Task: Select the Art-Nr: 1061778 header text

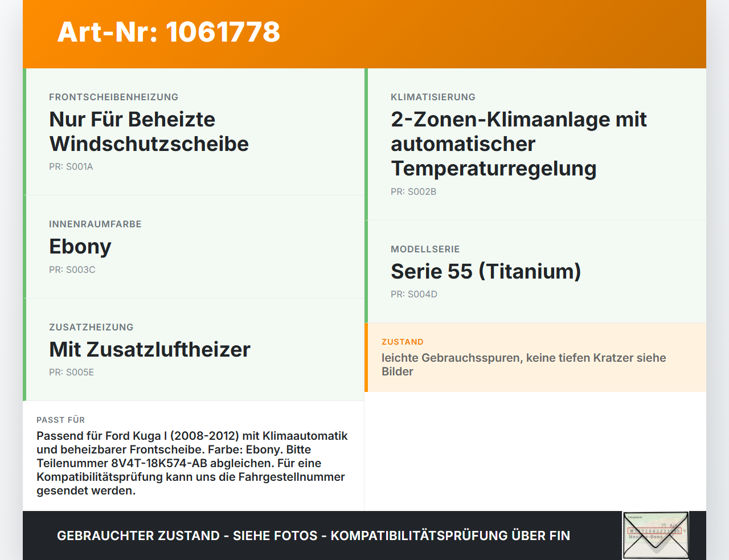Action: [x=169, y=32]
